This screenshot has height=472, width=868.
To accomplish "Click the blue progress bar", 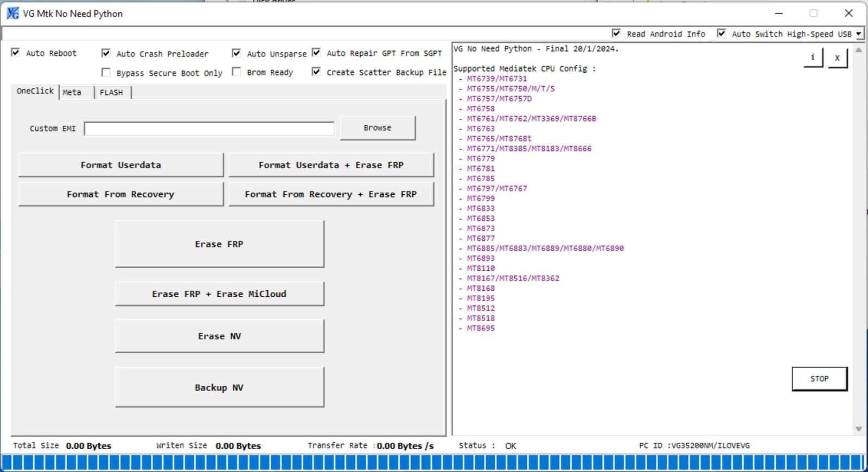I will tap(433, 462).
